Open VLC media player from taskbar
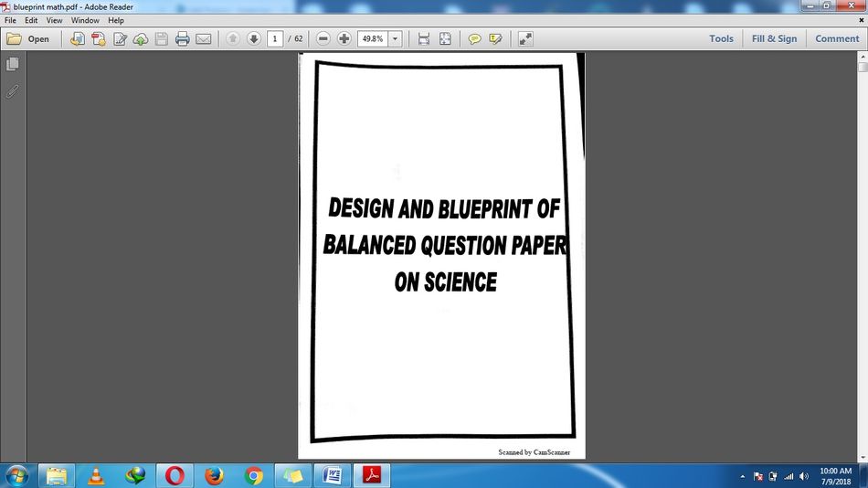This screenshot has height=488, width=868. (96, 476)
